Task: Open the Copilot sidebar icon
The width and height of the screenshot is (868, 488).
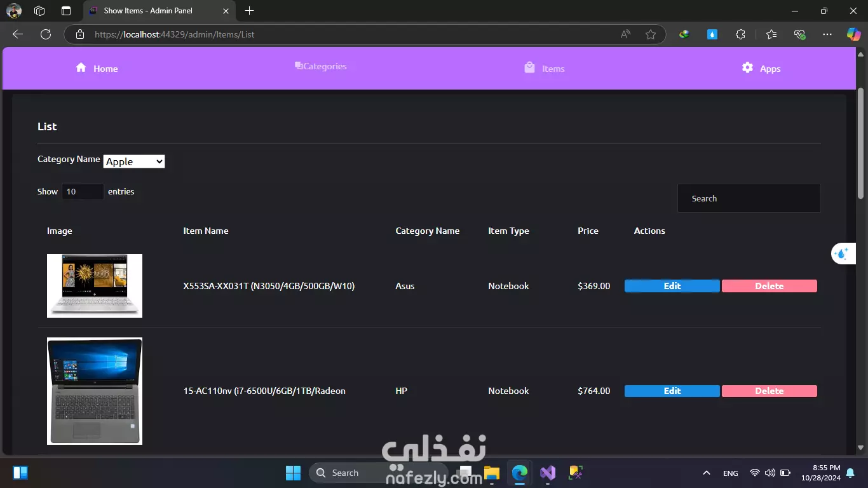Action: [x=853, y=34]
